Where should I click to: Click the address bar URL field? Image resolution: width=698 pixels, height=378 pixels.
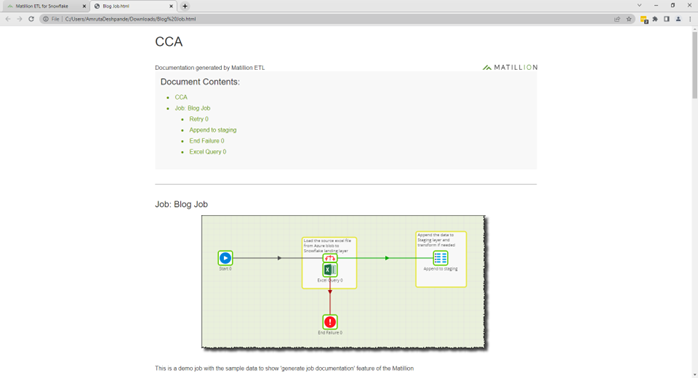pos(329,19)
